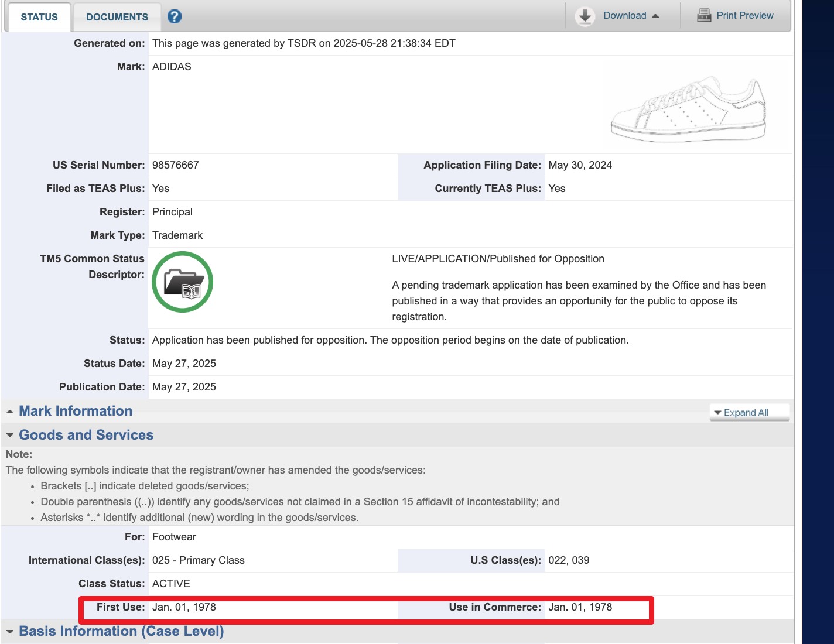Click the TM5 Common Status Descriptor label
The height and width of the screenshot is (644, 834).
92,266
